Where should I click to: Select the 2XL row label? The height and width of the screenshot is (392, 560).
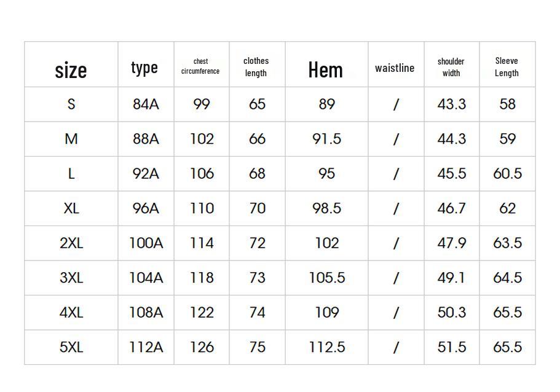71,243
